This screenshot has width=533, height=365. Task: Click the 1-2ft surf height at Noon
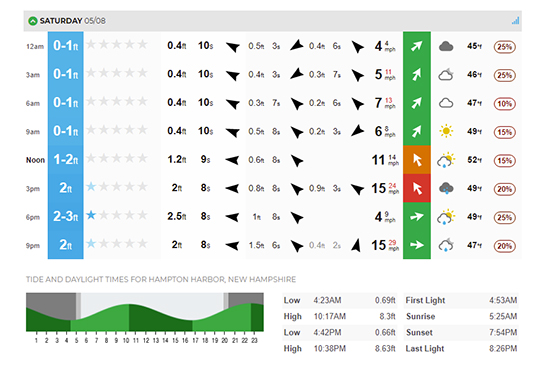click(x=66, y=159)
